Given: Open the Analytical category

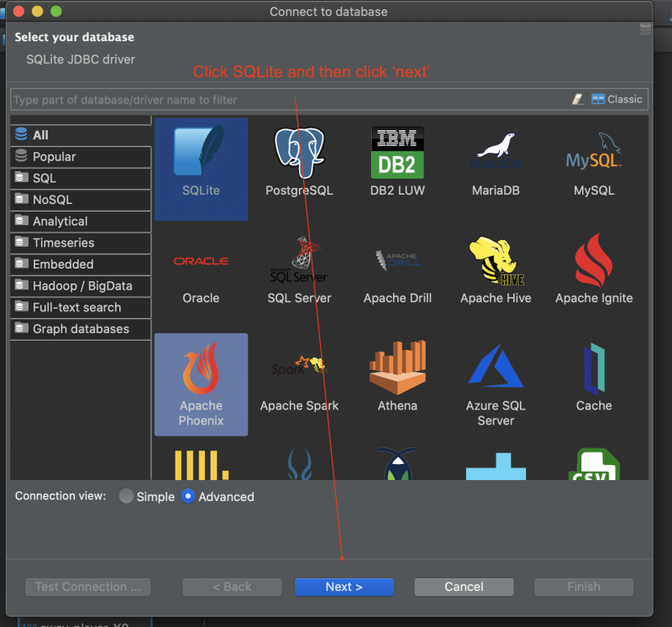Looking at the screenshot, I should pyautogui.click(x=81, y=221).
